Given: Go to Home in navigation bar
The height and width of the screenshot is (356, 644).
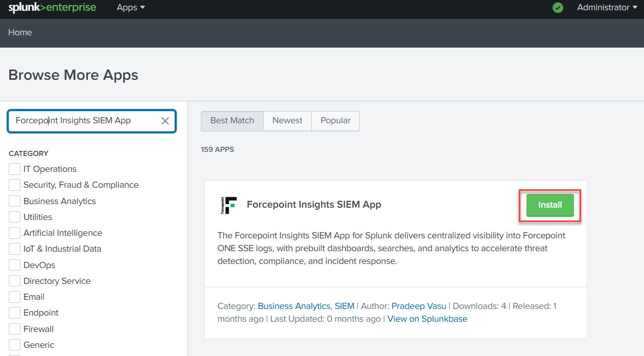Looking at the screenshot, I should click(x=20, y=33).
